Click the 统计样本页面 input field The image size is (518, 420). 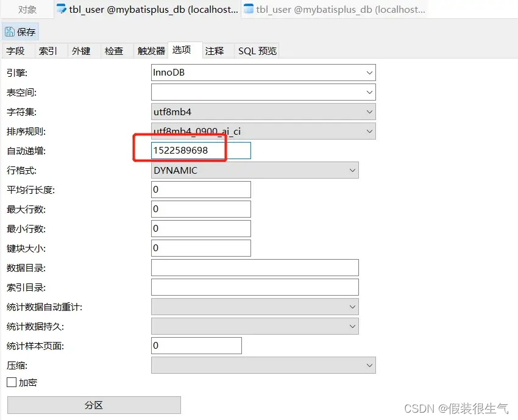click(196, 346)
